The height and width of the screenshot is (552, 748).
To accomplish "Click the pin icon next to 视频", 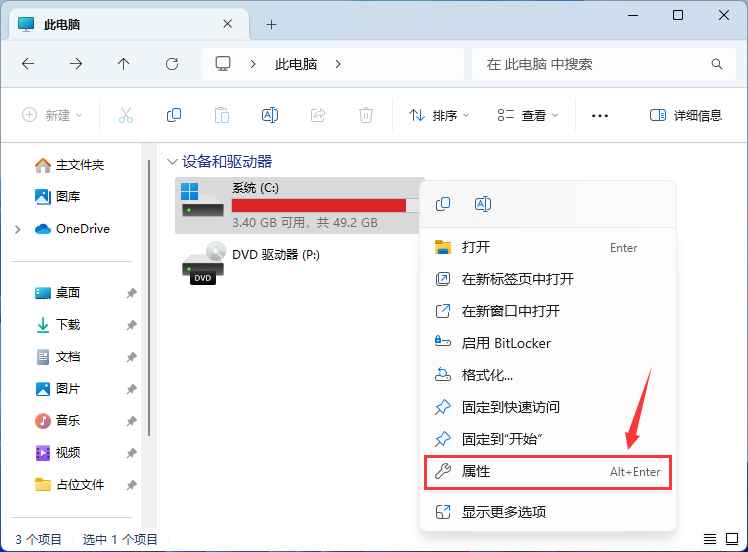I will [x=132, y=453].
